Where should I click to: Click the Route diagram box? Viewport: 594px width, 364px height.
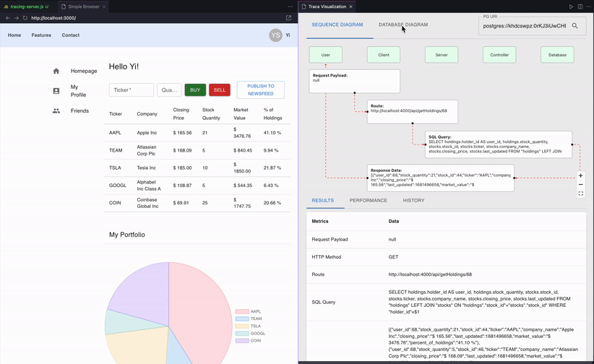click(413, 112)
